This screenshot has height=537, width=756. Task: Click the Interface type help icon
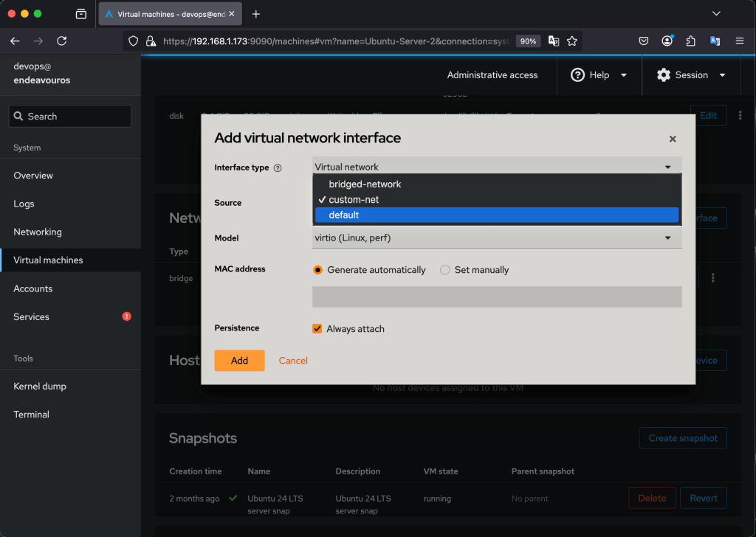278,168
